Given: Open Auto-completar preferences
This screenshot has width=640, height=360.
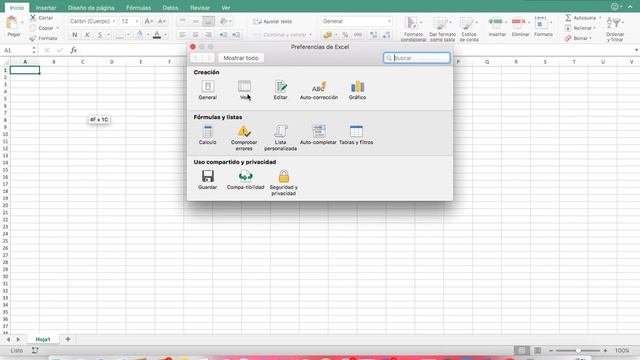Looking at the screenshot, I should tap(318, 135).
